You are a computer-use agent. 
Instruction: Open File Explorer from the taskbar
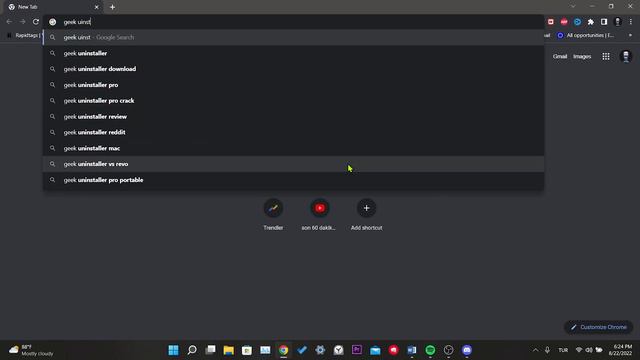[229, 350]
